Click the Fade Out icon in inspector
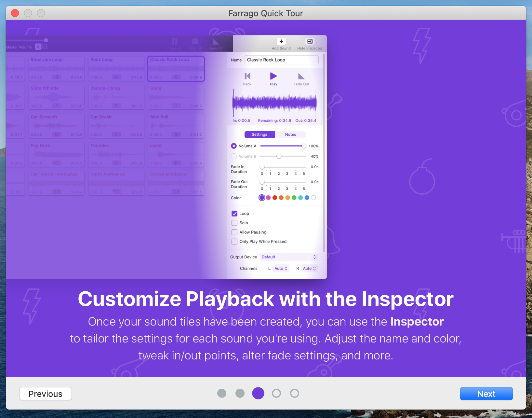The width and height of the screenshot is (532, 418). [x=301, y=76]
